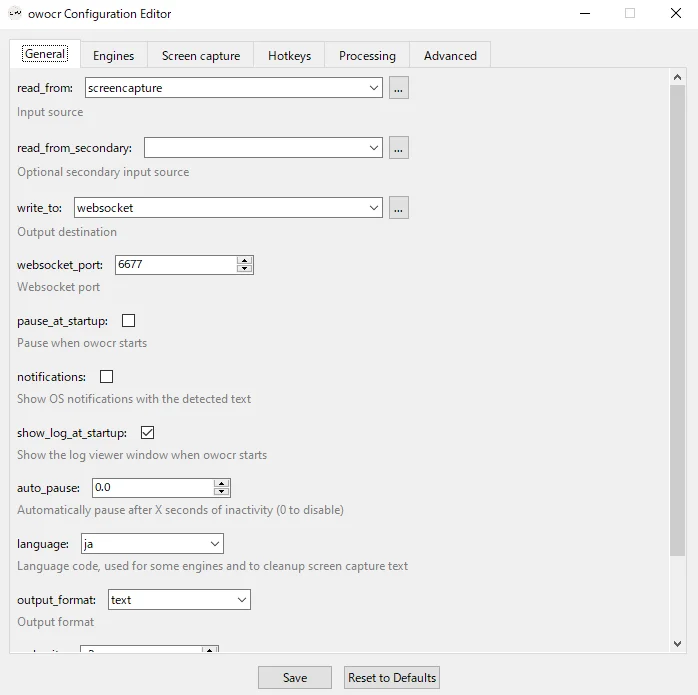698x695 pixels.
Task: Click the 'Websocket port' description text
Action: (x=58, y=287)
